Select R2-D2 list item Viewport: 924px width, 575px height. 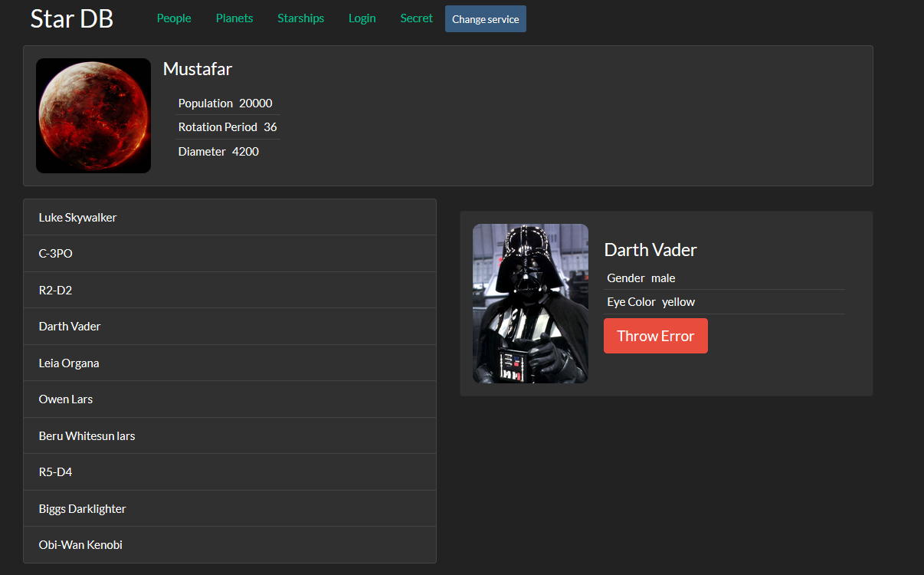(230, 291)
